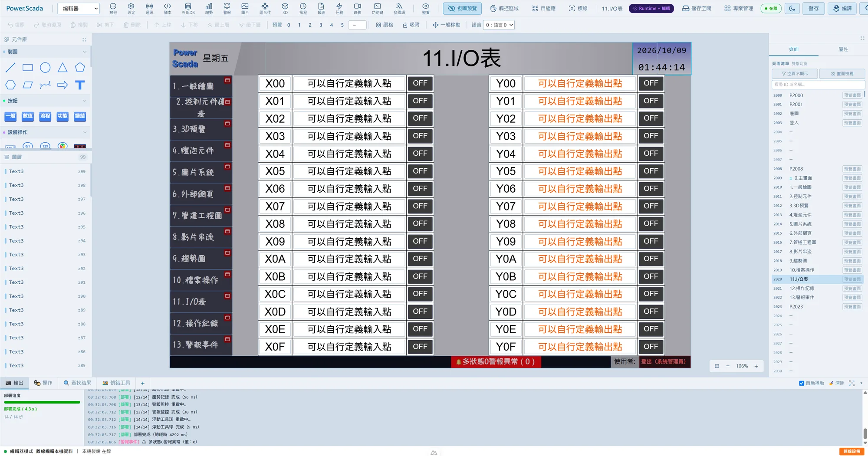Choose the triangle shape tool
The height and width of the screenshot is (456, 868).
(x=62, y=68)
